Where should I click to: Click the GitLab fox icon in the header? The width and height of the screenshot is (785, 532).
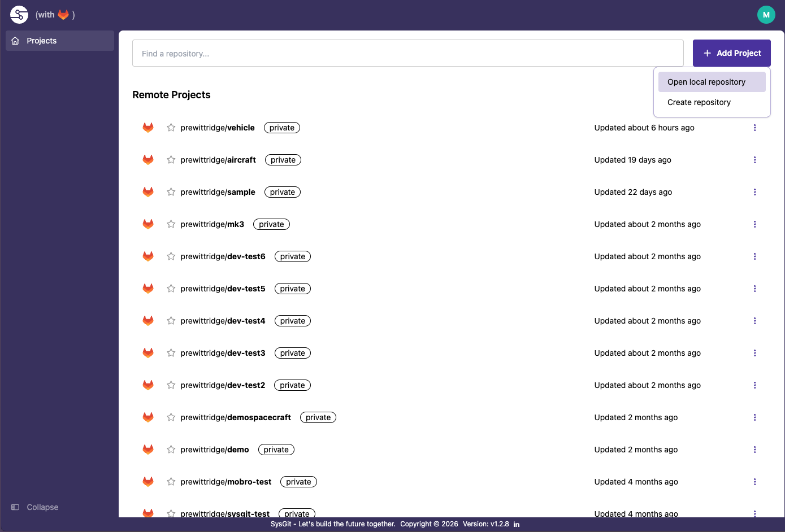pos(63,15)
